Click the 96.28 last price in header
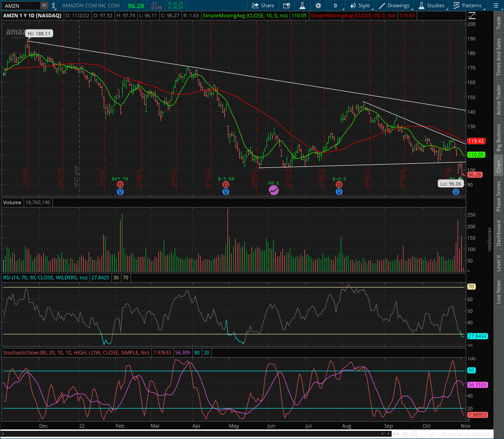The height and width of the screenshot is (439, 504). coord(136,6)
